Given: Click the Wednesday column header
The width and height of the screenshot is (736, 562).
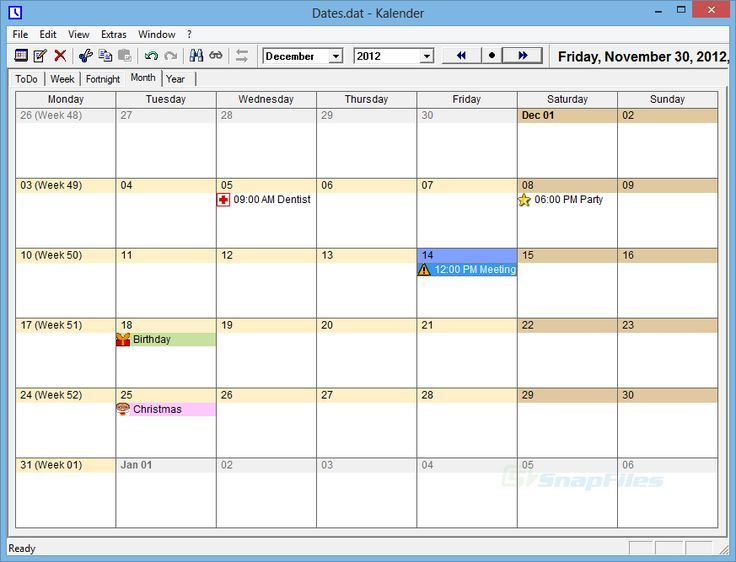Looking at the screenshot, I should 266,99.
